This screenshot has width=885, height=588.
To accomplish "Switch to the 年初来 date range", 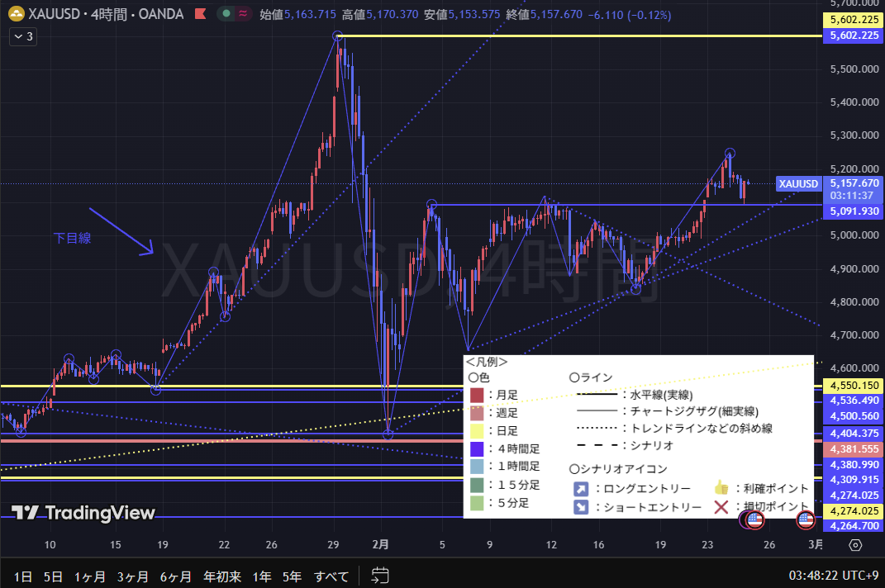I will tap(221, 576).
